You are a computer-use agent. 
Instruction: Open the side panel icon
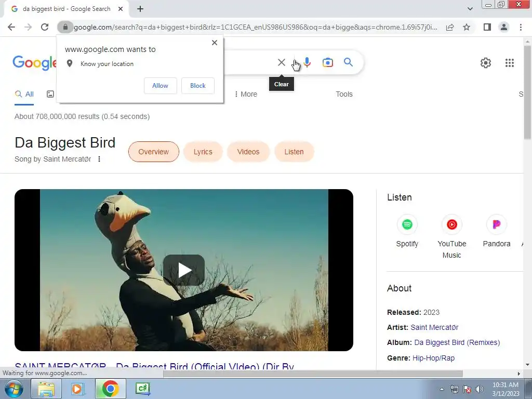pyautogui.click(x=487, y=27)
